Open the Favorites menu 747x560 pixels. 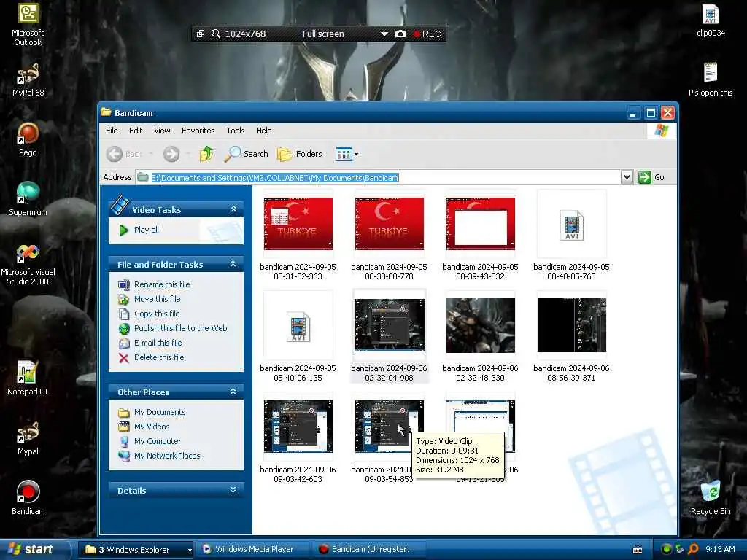click(x=198, y=131)
